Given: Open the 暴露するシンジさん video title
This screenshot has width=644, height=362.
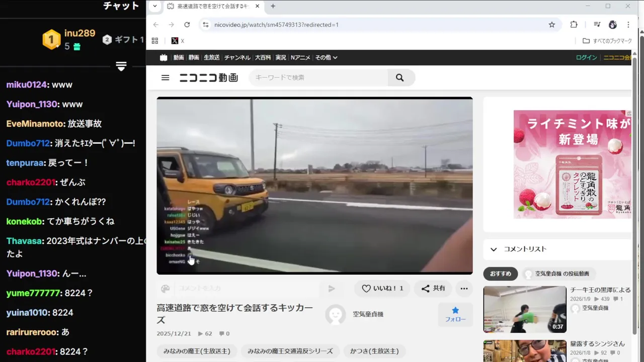Looking at the screenshot, I should pos(597,344).
